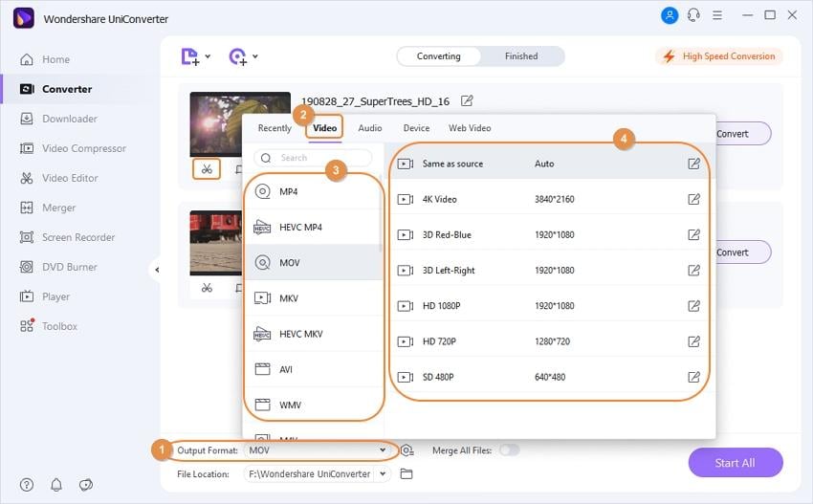
Task: Choose the HEVC MP4 format
Action: coord(313,227)
